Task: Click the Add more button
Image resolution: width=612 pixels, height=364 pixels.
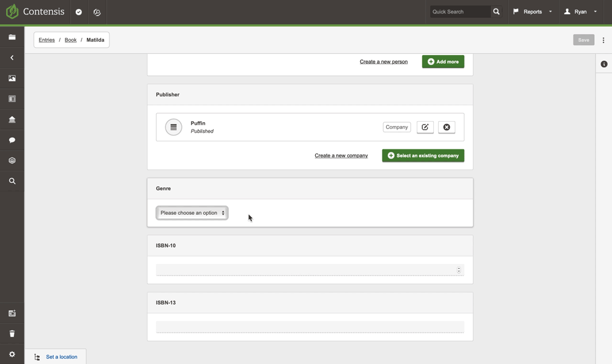Action: 442,61
